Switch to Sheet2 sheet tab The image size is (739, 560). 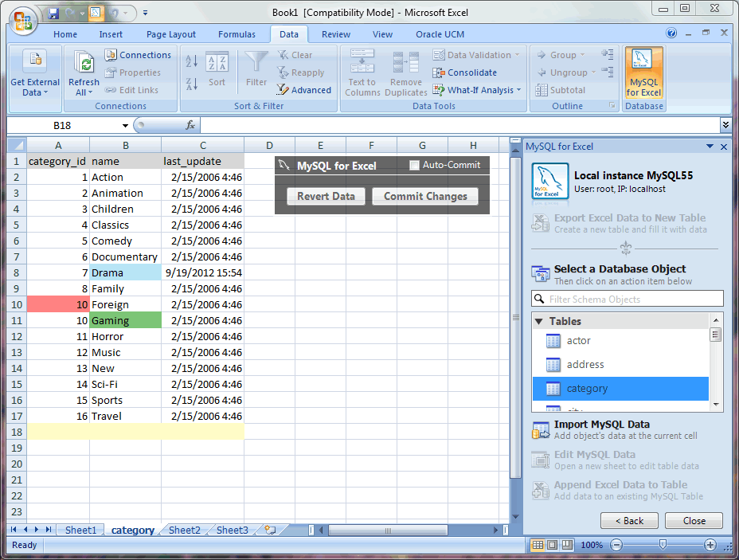click(184, 531)
